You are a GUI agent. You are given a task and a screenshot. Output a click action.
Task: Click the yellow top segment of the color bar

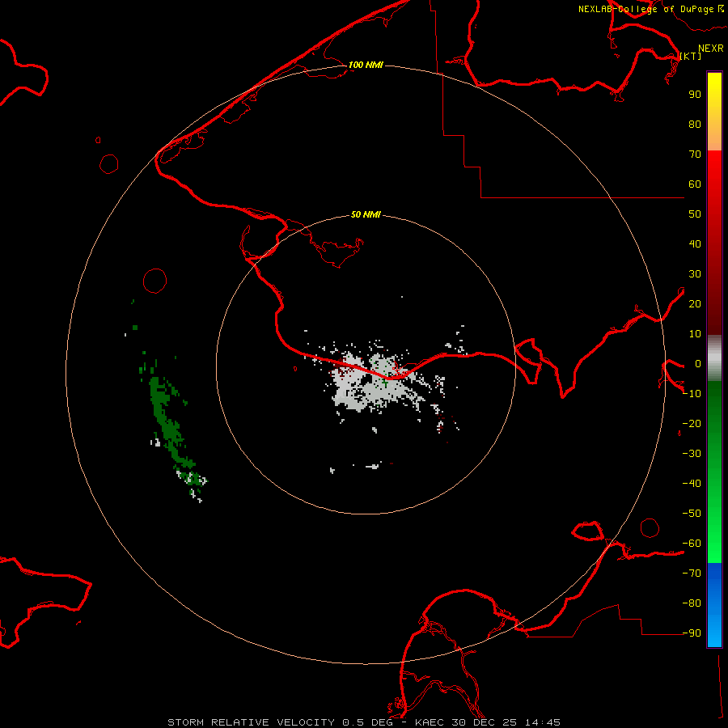[714, 112]
